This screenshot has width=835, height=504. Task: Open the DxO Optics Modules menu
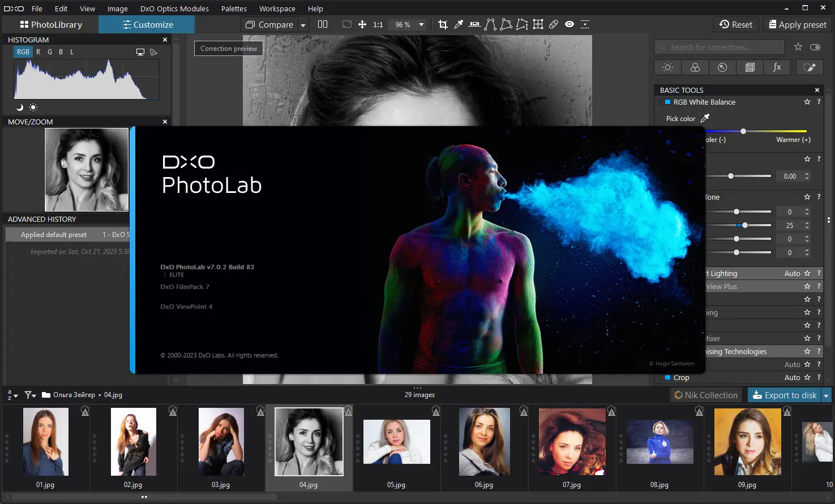point(174,8)
